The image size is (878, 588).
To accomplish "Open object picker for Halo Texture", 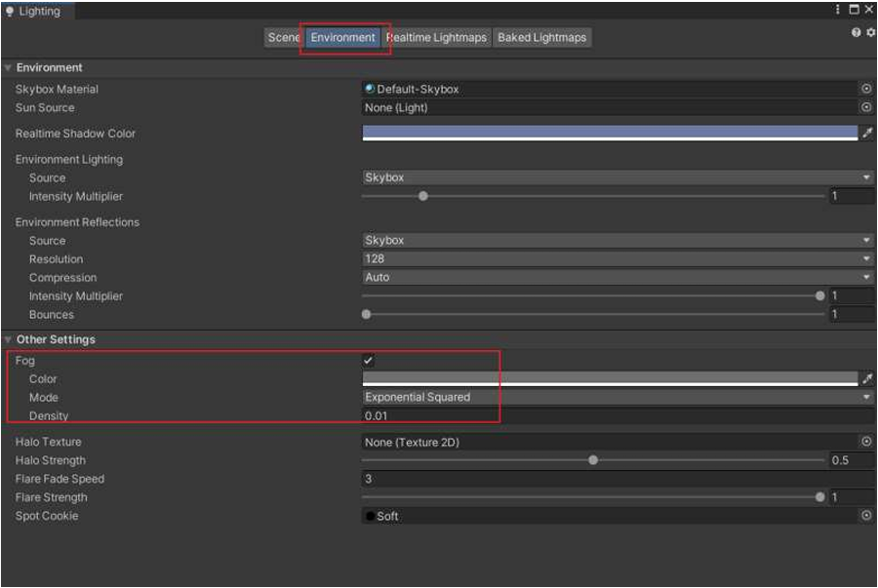I will coord(866,442).
